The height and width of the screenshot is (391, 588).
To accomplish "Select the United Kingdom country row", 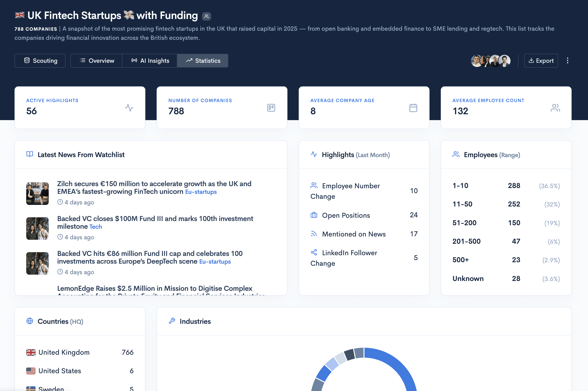I will 80,352.
